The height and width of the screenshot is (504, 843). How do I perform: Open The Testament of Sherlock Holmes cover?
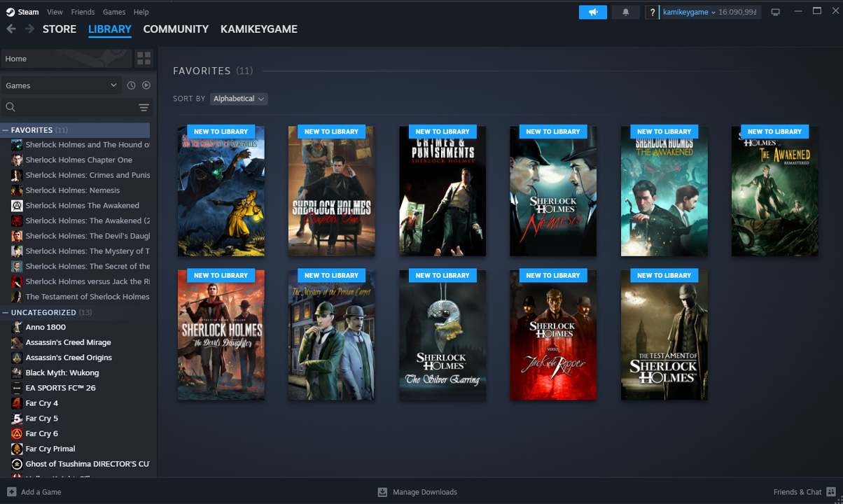point(664,336)
